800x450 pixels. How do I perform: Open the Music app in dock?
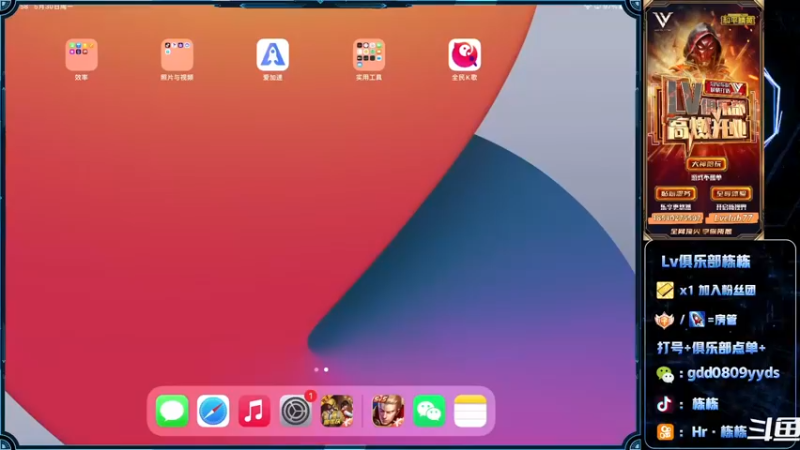click(x=254, y=411)
